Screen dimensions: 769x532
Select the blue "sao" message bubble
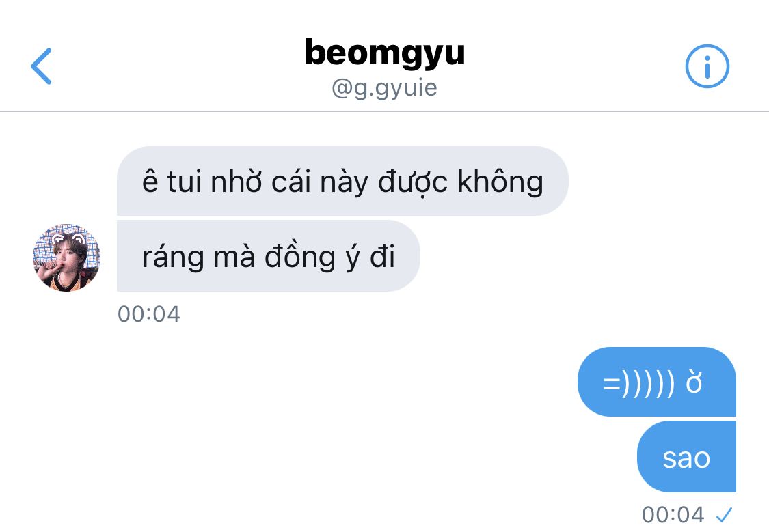[686, 457]
